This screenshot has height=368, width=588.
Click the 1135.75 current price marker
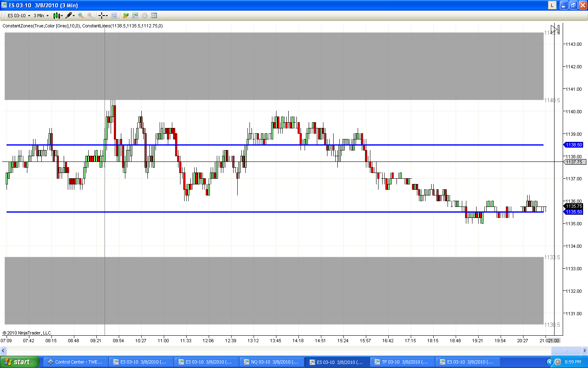[x=574, y=206]
